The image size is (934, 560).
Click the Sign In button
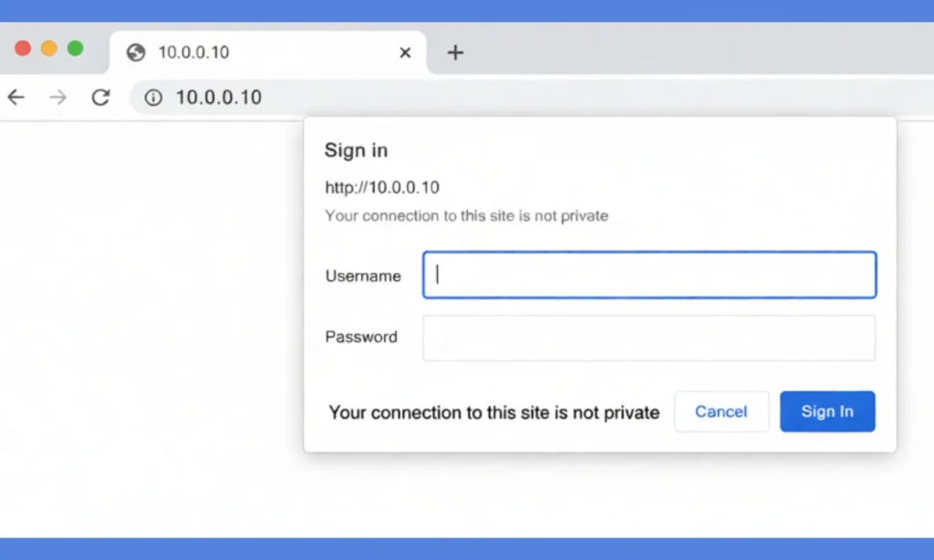(x=826, y=411)
